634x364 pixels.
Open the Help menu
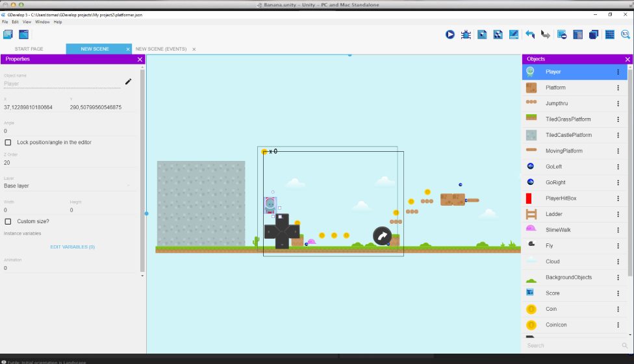[58, 22]
